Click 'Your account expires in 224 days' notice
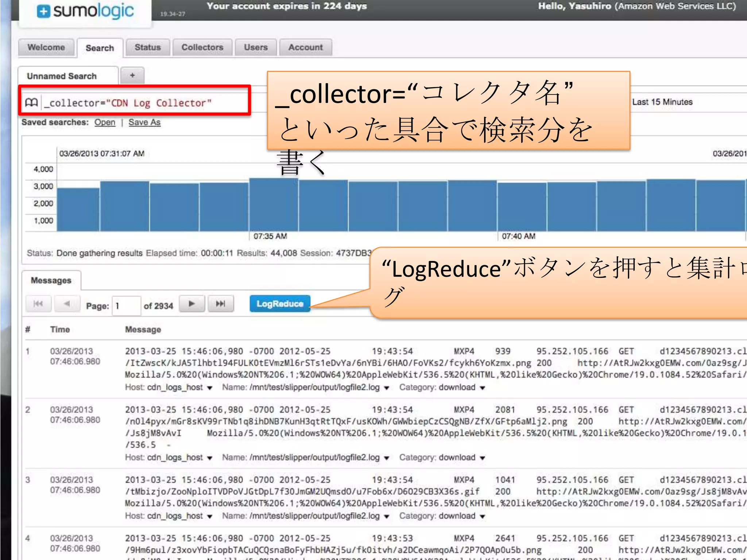 click(287, 6)
